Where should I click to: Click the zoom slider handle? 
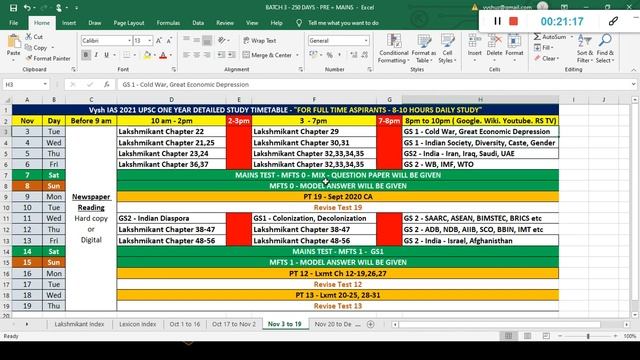[588, 336]
